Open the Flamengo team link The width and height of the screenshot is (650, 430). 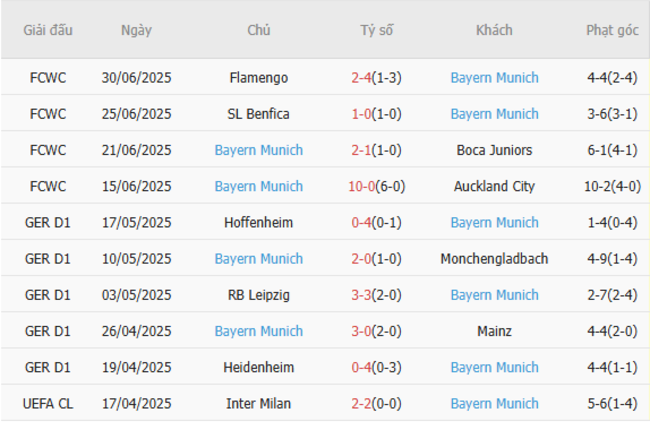[x=258, y=78]
